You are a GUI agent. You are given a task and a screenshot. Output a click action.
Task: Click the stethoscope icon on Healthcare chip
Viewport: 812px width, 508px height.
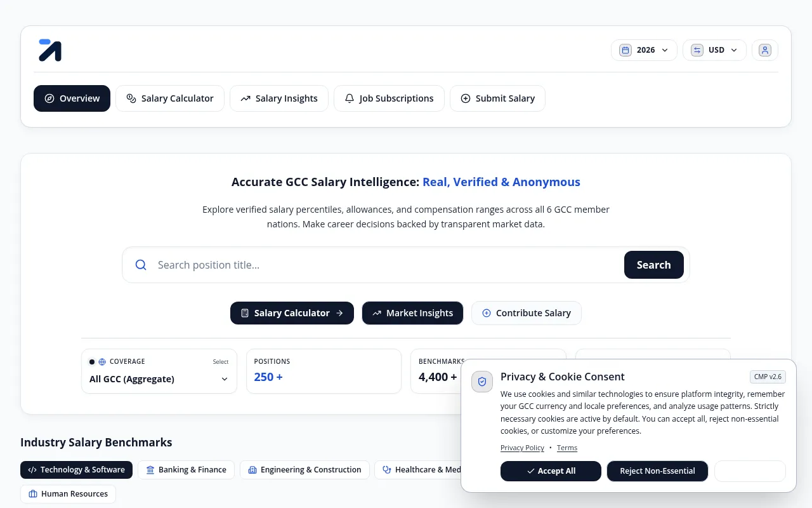coord(387,470)
